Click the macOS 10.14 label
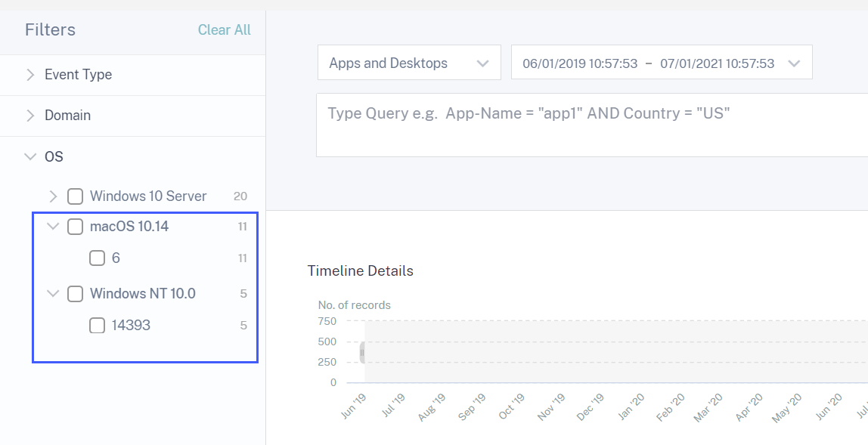The image size is (868, 445). [129, 227]
